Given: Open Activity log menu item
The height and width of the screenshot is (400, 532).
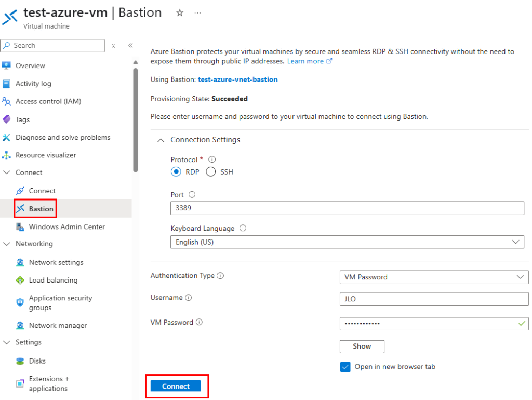Looking at the screenshot, I should click(33, 84).
